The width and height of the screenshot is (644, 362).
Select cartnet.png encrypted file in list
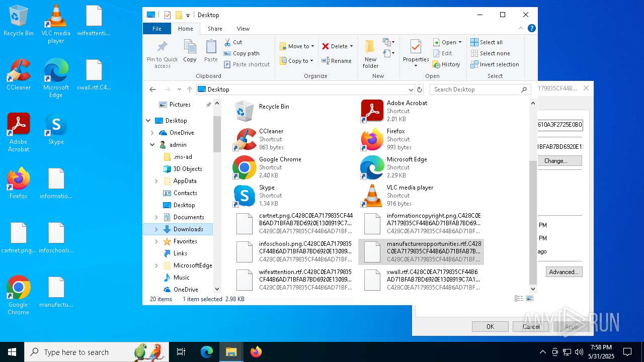(293, 224)
